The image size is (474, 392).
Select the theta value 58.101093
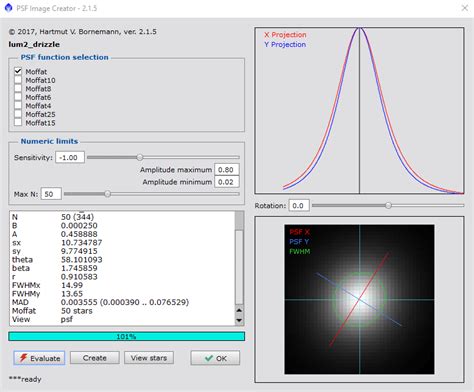[x=82, y=260]
